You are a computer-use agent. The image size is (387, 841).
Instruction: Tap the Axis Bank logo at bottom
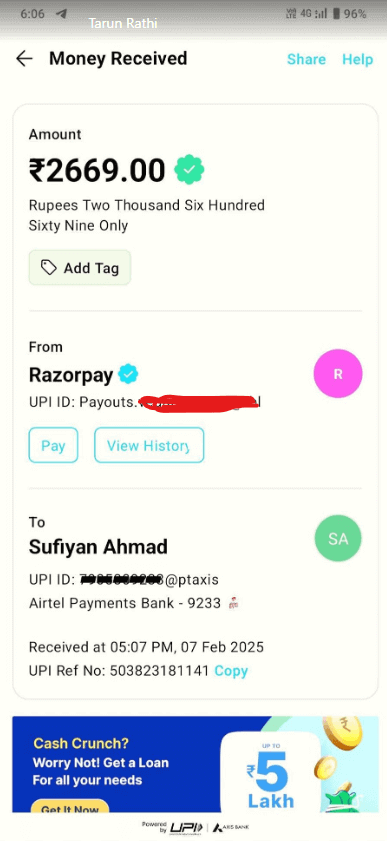pos(231,828)
